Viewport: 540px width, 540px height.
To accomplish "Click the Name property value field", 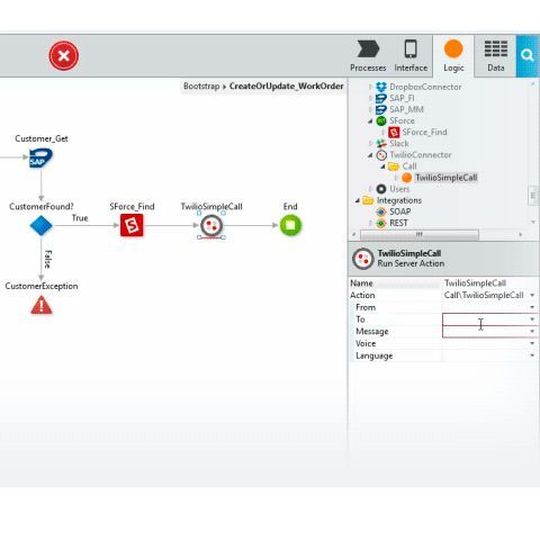I will [490, 283].
